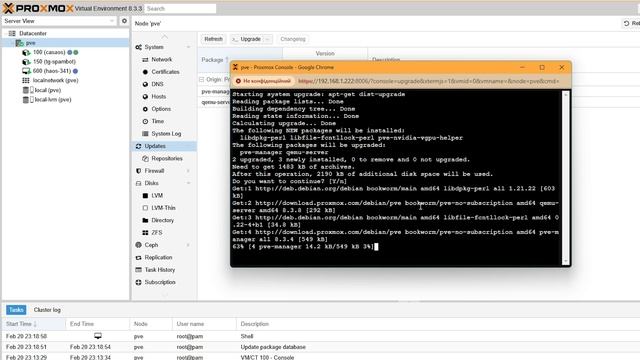Open the Replication section
Viewport: 640px width, 360px height.
point(158,258)
